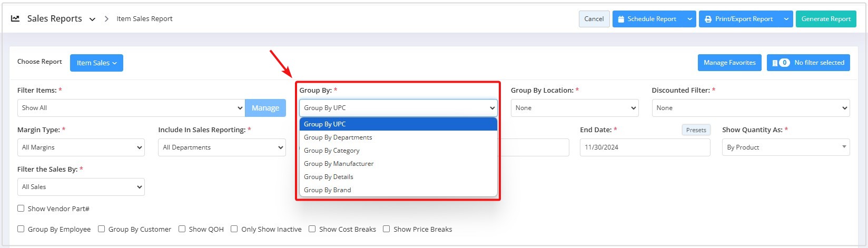Select Group By Manufacturer option
The height and width of the screenshot is (248, 868).
pyautogui.click(x=398, y=164)
